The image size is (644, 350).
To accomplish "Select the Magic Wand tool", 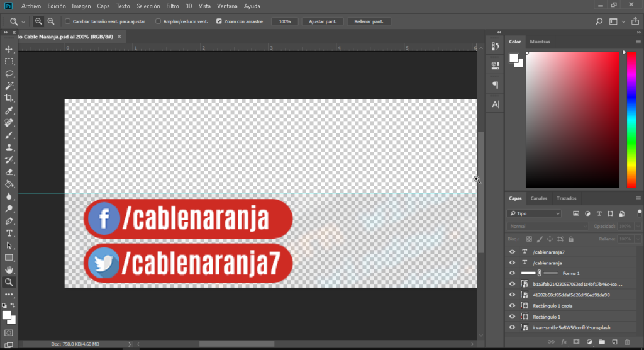I will pos(9,86).
